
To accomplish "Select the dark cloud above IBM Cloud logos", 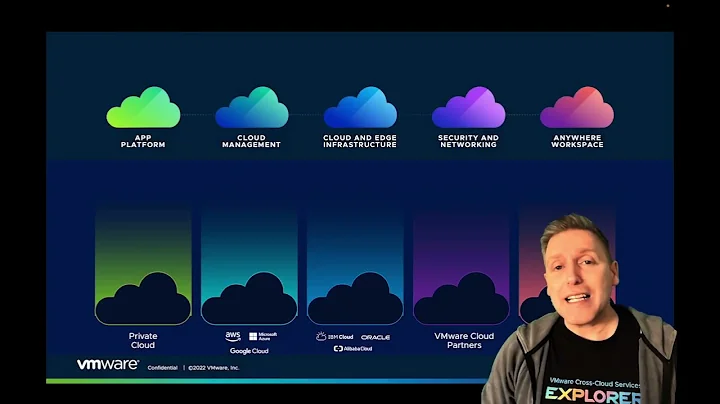I will tap(355, 298).
